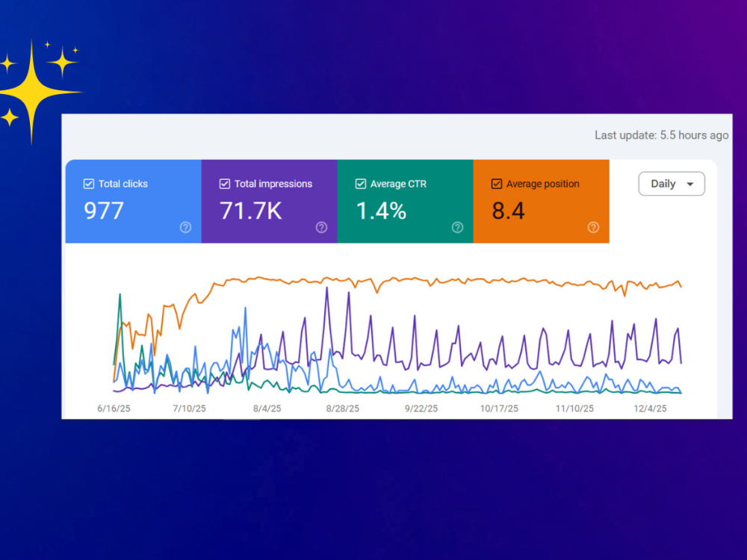Click the 1.4% CTR value

[381, 211]
